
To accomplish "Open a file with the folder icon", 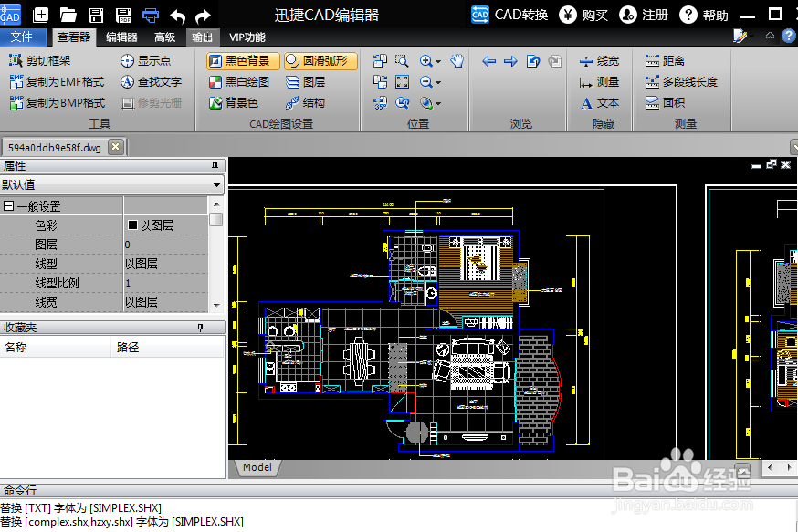I will [68, 15].
